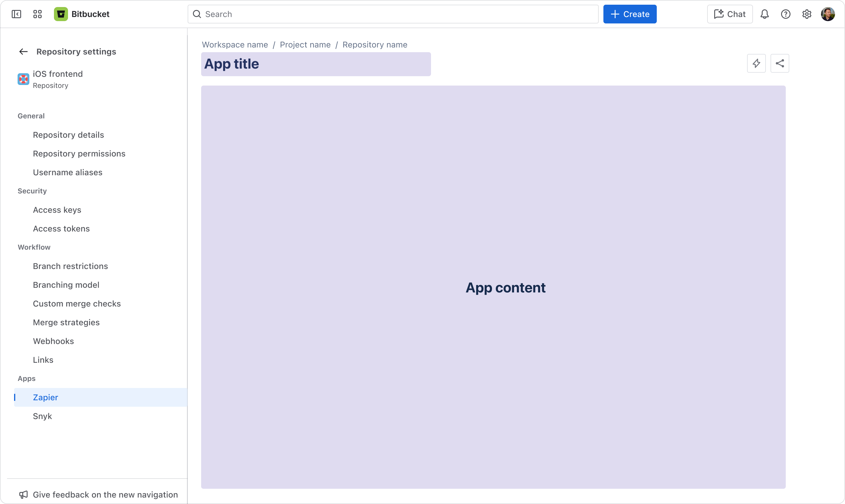
Task: Go back using Repository settings arrow
Action: point(23,52)
